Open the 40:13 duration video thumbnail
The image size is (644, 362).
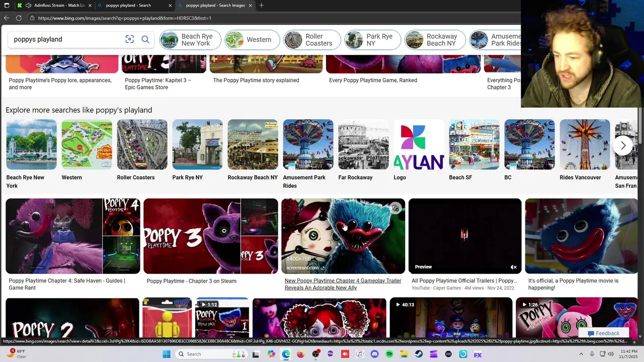pyautogui.click(x=451, y=317)
